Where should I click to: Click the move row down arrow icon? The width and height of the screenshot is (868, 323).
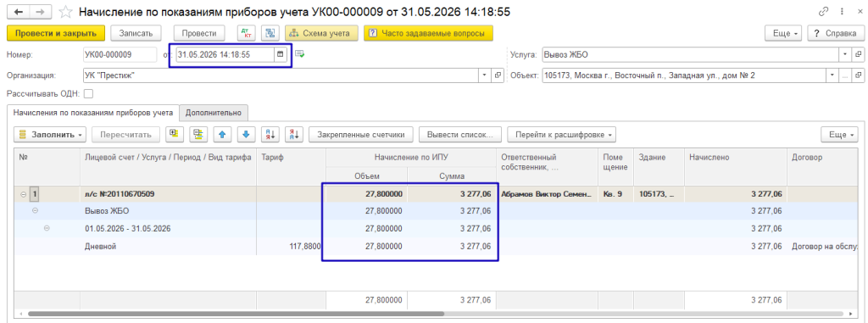pos(247,134)
